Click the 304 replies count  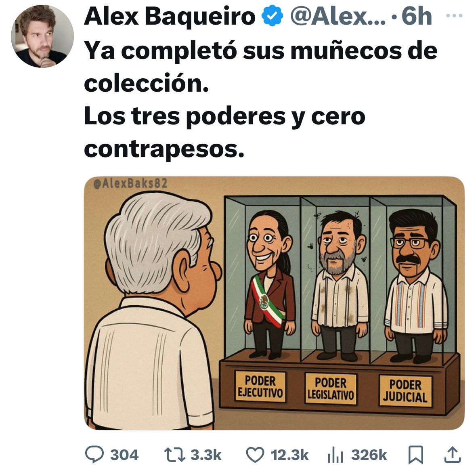[x=124, y=455]
